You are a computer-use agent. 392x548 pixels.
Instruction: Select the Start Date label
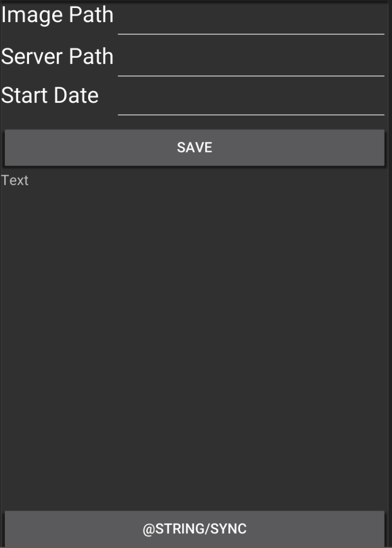tap(50, 95)
